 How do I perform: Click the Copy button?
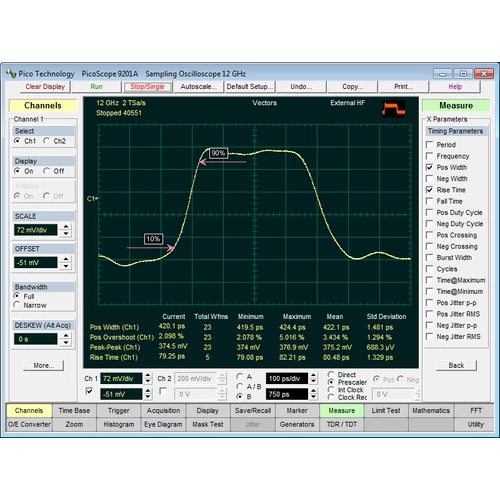[x=352, y=87]
